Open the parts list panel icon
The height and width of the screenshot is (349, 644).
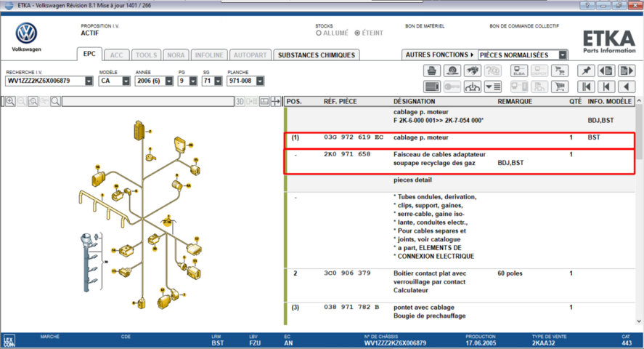pos(432,87)
